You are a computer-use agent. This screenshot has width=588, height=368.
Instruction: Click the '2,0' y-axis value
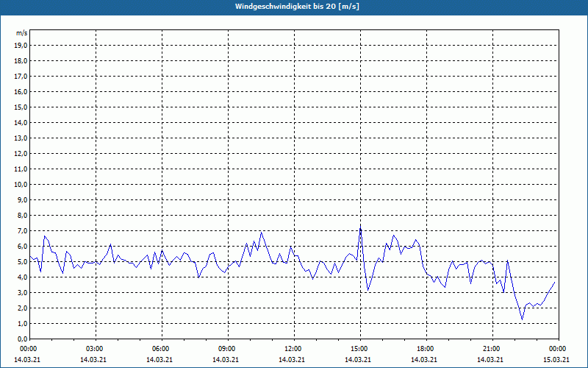tap(23, 308)
